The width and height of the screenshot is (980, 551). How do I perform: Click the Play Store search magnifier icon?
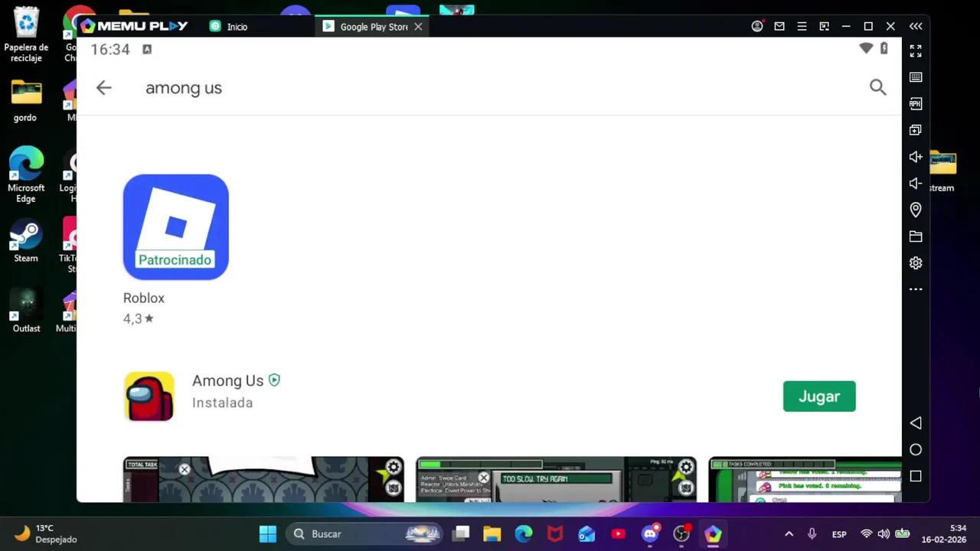(x=877, y=87)
